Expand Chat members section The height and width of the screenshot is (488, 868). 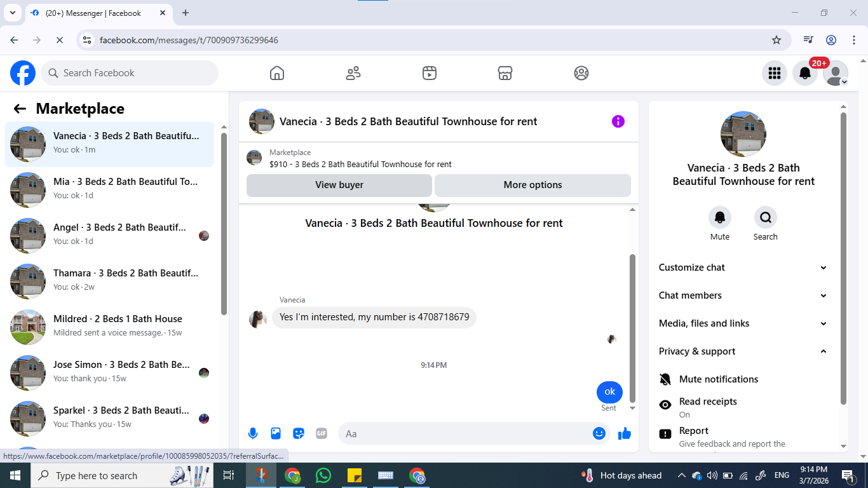click(743, 295)
